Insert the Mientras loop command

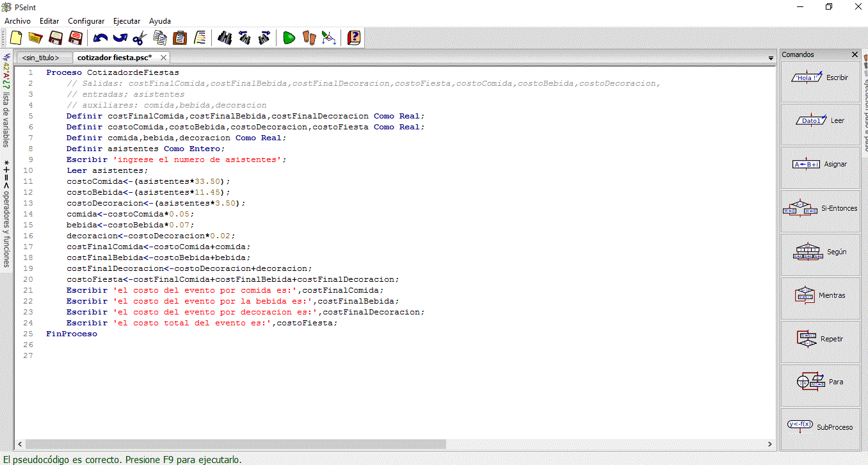tap(820, 296)
